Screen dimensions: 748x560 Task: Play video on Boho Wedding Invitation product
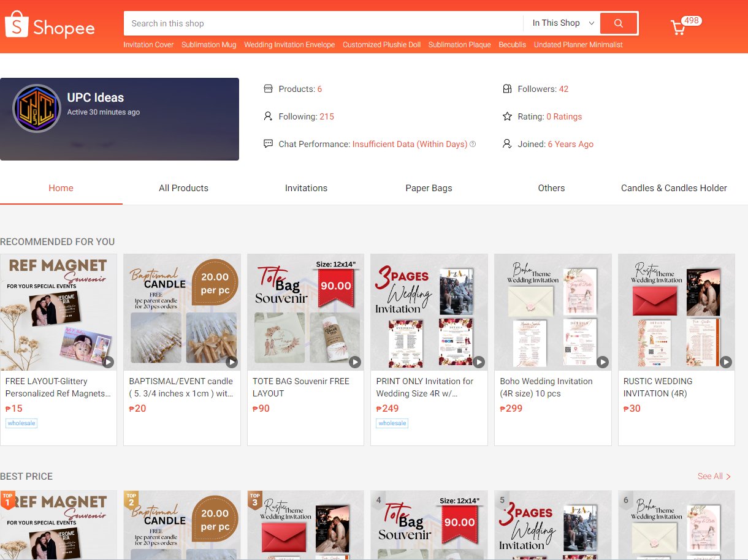[603, 362]
